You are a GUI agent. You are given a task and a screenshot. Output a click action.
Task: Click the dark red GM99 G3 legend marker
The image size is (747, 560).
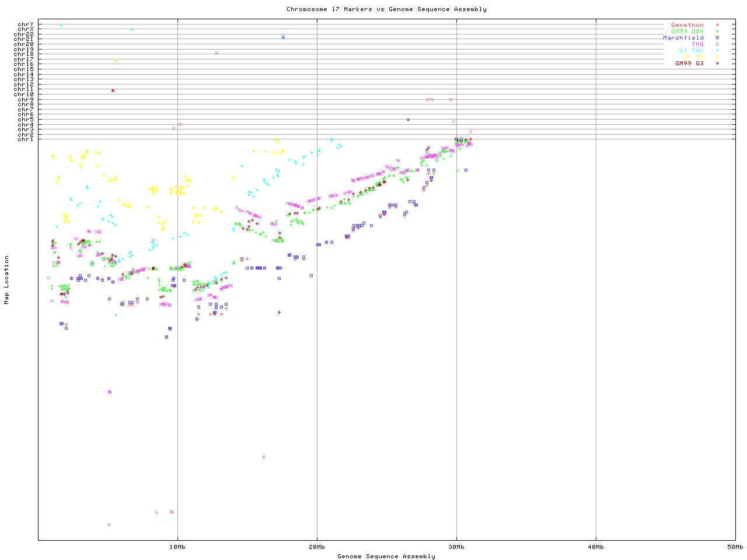(717, 64)
